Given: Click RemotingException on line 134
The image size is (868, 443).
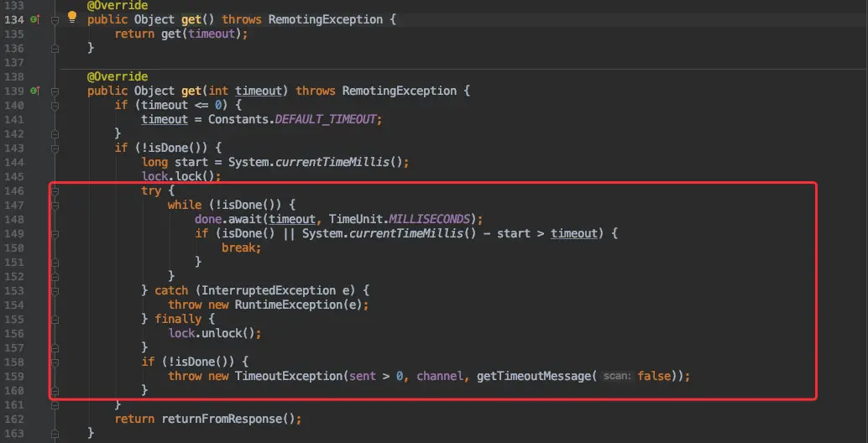Looking at the screenshot, I should (326, 19).
